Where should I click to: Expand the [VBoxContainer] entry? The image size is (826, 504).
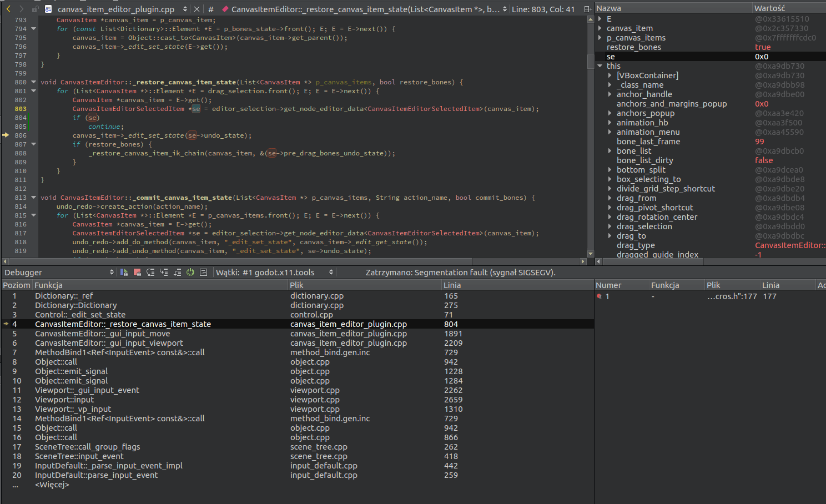(x=610, y=75)
